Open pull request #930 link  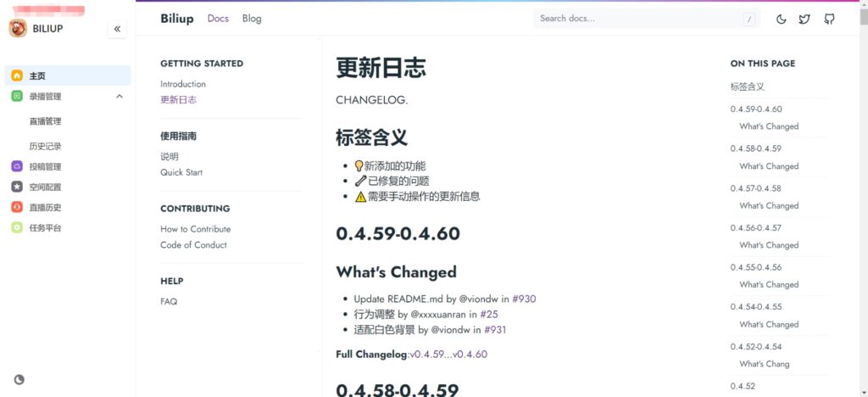pos(524,299)
